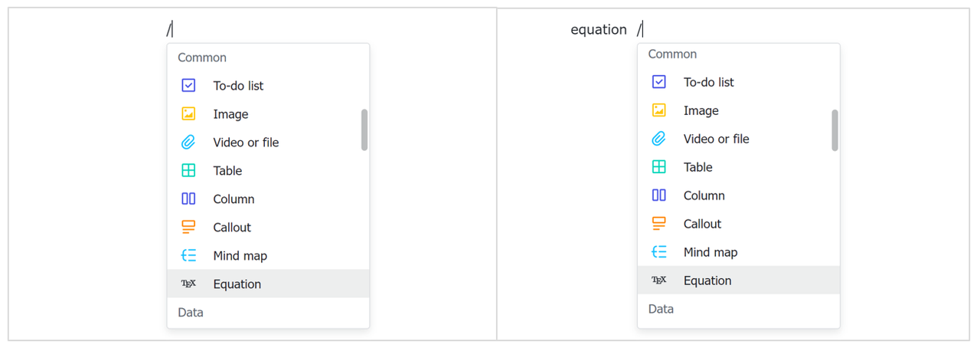Viewport: 980px width, 351px height.
Task: Click the right menu's scrollbar thumb
Action: pyautogui.click(x=835, y=130)
